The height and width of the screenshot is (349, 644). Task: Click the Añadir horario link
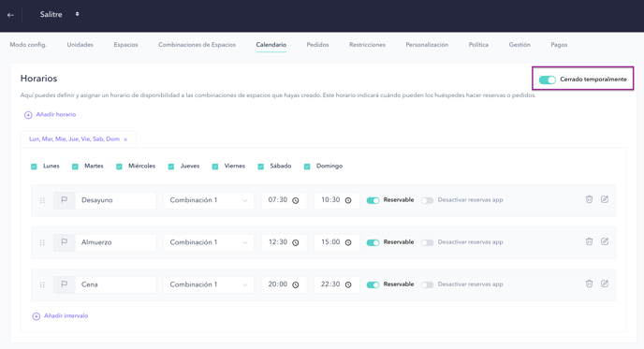[x=56, y=114]
